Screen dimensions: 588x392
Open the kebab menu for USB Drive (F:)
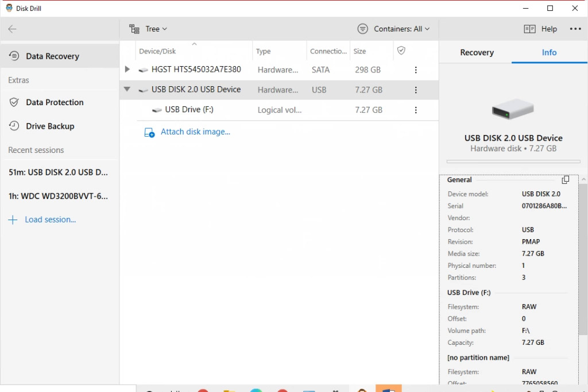[x=416, y=110]
